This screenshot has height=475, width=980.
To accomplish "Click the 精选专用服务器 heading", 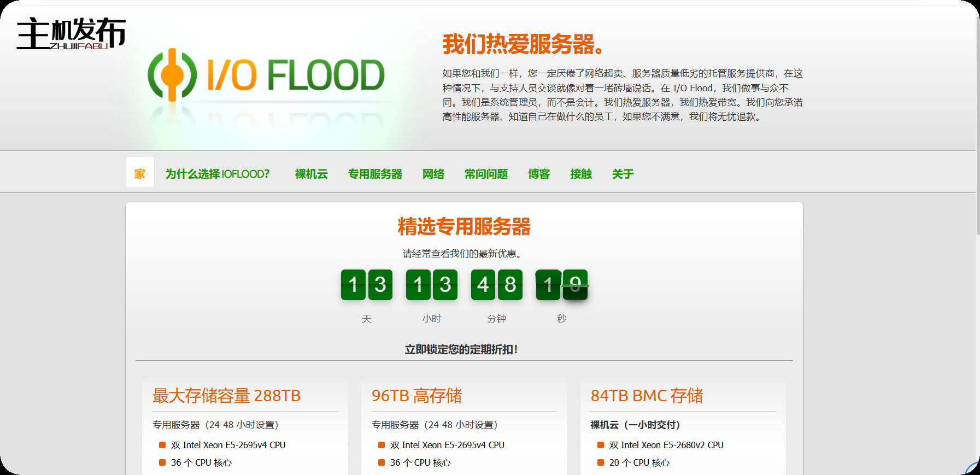I will pyautogui.click(x=464, y=226).
